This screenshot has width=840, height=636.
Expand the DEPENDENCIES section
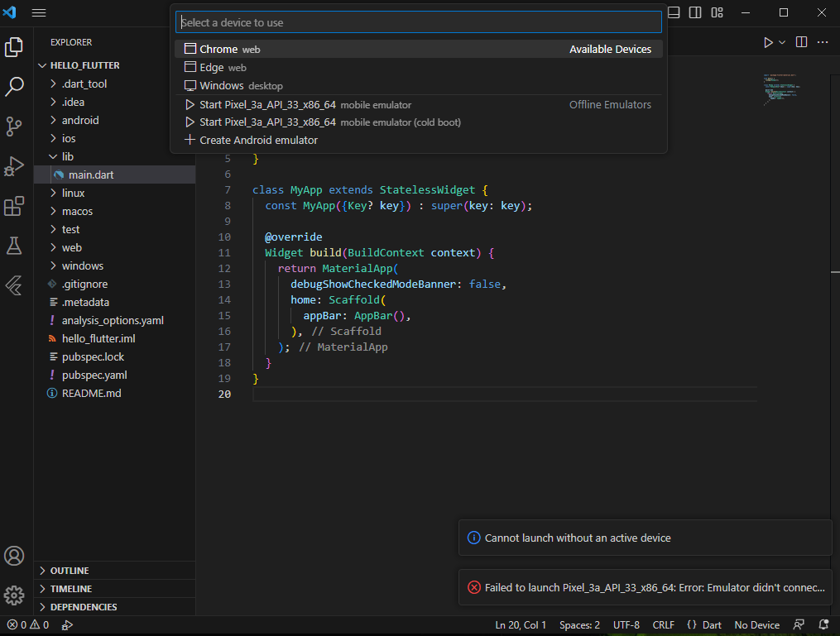click(115, 607)
